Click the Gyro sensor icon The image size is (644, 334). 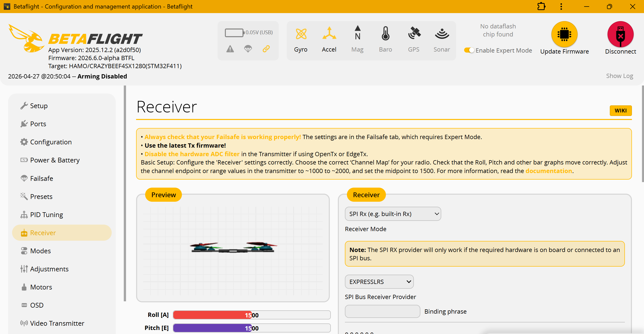(x=301, y=34)
